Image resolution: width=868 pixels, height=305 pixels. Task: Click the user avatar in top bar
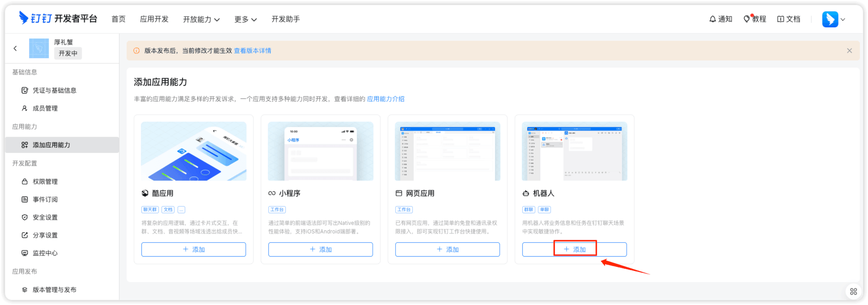coord(830,19)
